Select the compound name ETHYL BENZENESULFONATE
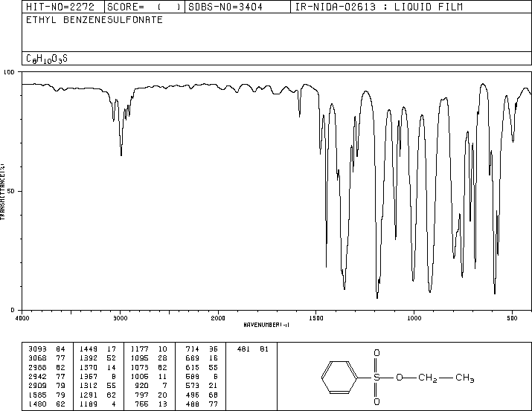 coord(94,20)
